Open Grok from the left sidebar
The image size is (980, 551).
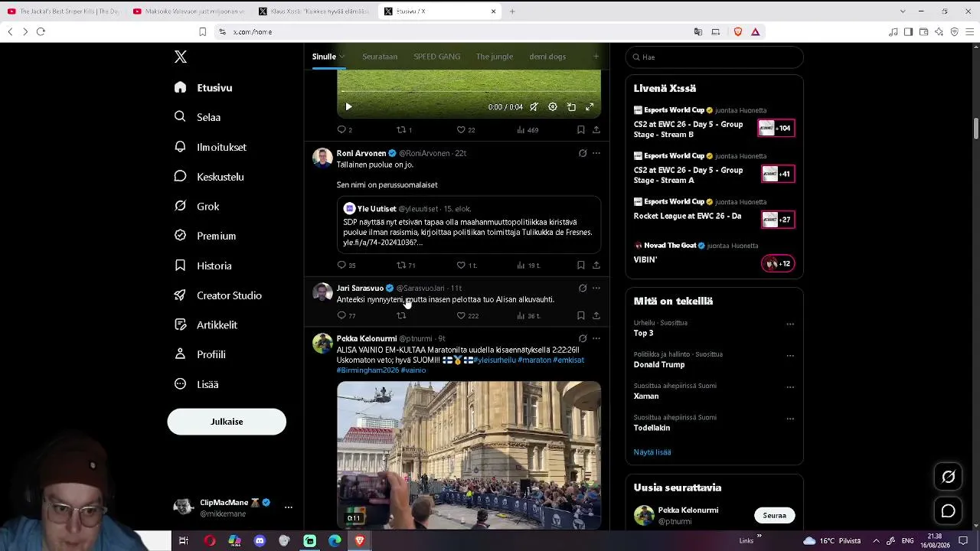197,206
